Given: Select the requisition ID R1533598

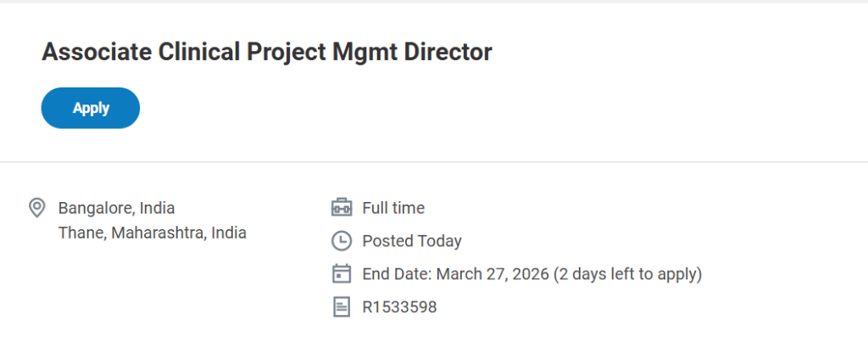Looking at the screenshot, I should point(399,307).
